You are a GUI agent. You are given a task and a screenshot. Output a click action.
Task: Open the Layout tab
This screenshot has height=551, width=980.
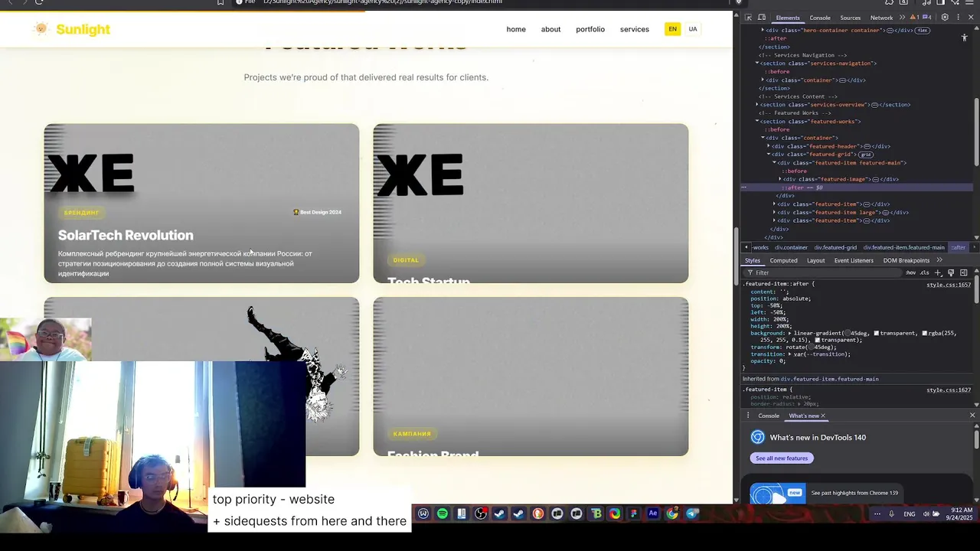tap(816, 260)
